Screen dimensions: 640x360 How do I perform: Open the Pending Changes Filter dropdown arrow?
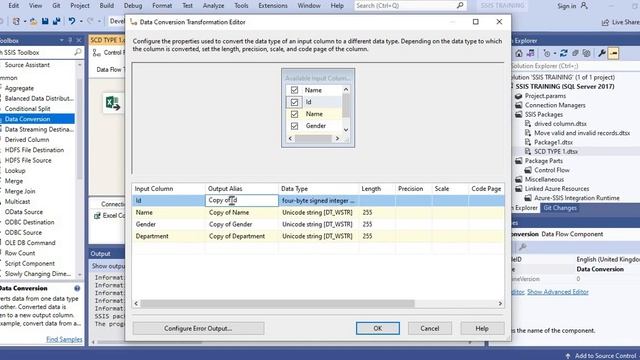[x=554, y=53]
